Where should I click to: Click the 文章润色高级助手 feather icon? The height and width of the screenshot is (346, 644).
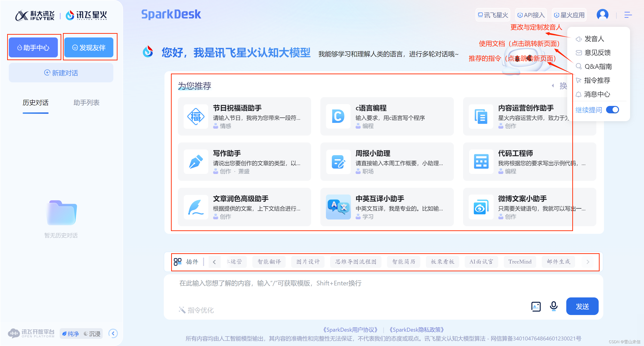click(x=196, y=207)
